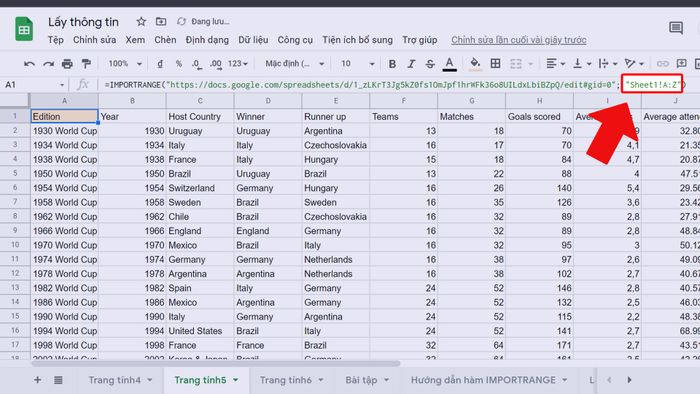The height and width of the screenshot is (394, 700).
Task: Click the undo icon
Action: click(x=29, y=64)
